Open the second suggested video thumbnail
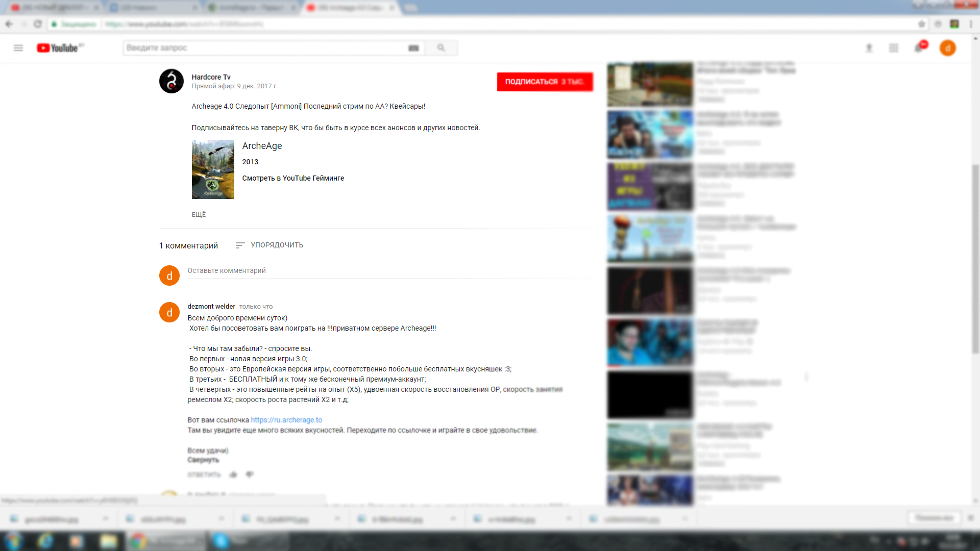This screenshot has height=551, width=980. tap(650, 135)
